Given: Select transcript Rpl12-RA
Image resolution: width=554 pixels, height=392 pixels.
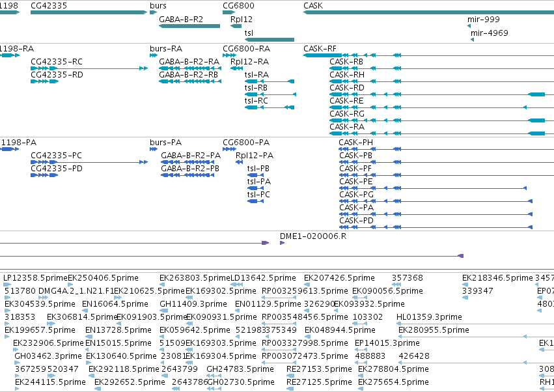Looking at the screenshot, I should pyautogui.click(x=249, y=61).
